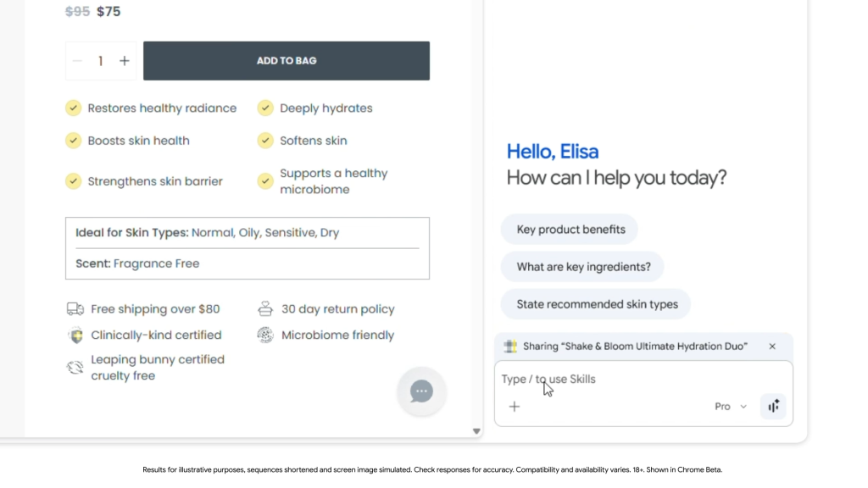Click the free shipping truck icon

click(x=75, y=309)
